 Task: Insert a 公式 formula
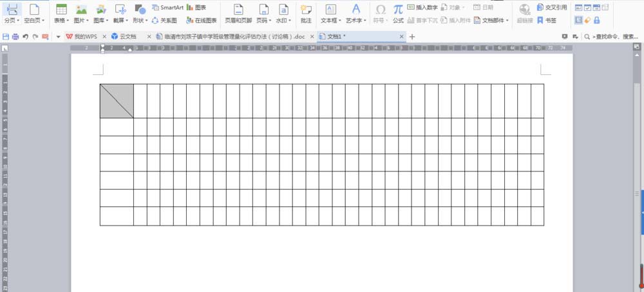pyautogui.click(x=398, y=13)
